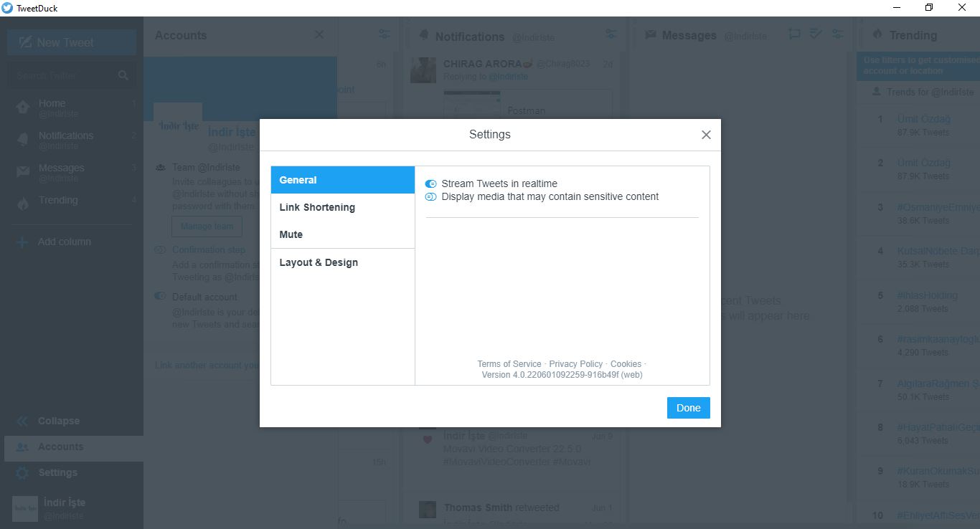Click the New Tweet button
Image resolution: width=980 pixels, height=529 pixels.
(x=72, y=42)
